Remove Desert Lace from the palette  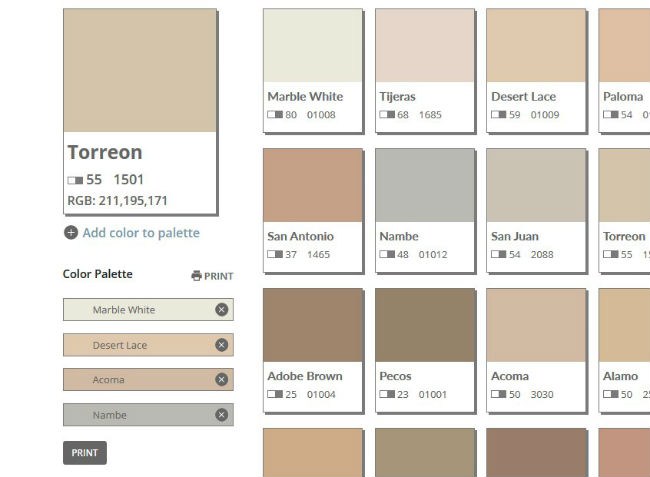tap(222, 345)
